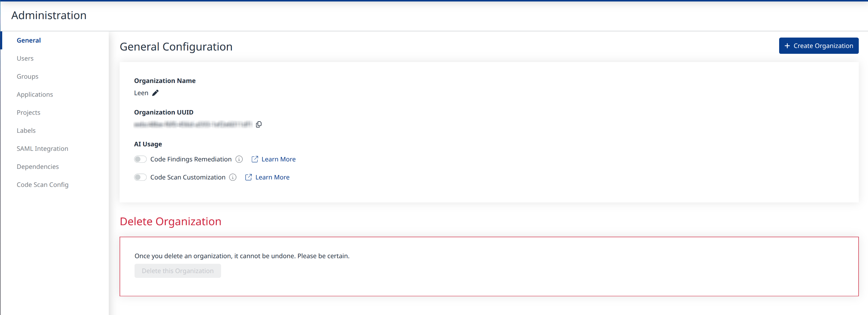
Task: Click the 'Administration' page title
Action: pos(49,15)
